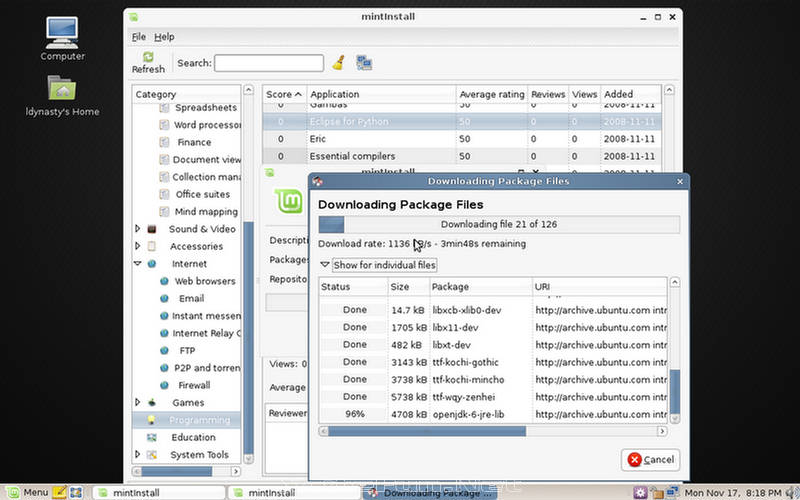The width and height of the screenshot is (800, 500).
Task: Select the Email category
Action: click(x=191, y=298)
